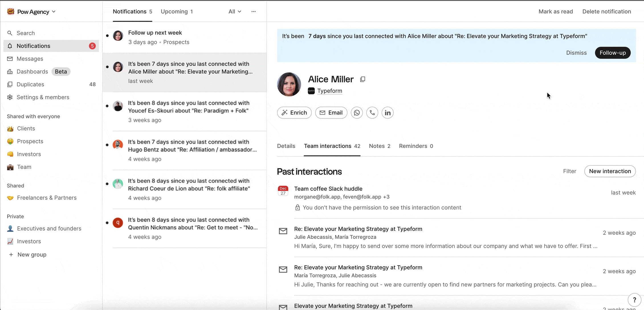Image resolution: width=644 pixels, height=310 pixels.
Task: Switch to the Upcoming tab
Action: (177, 11)
